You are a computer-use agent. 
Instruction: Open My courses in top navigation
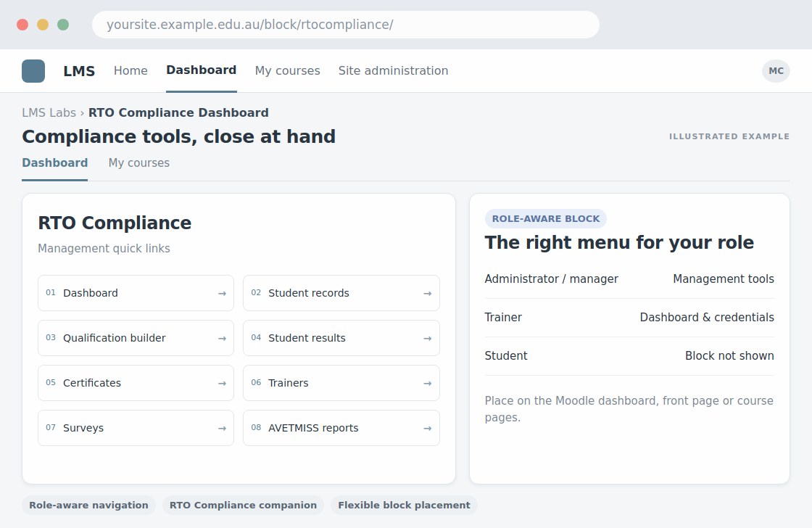coord(287,70)
